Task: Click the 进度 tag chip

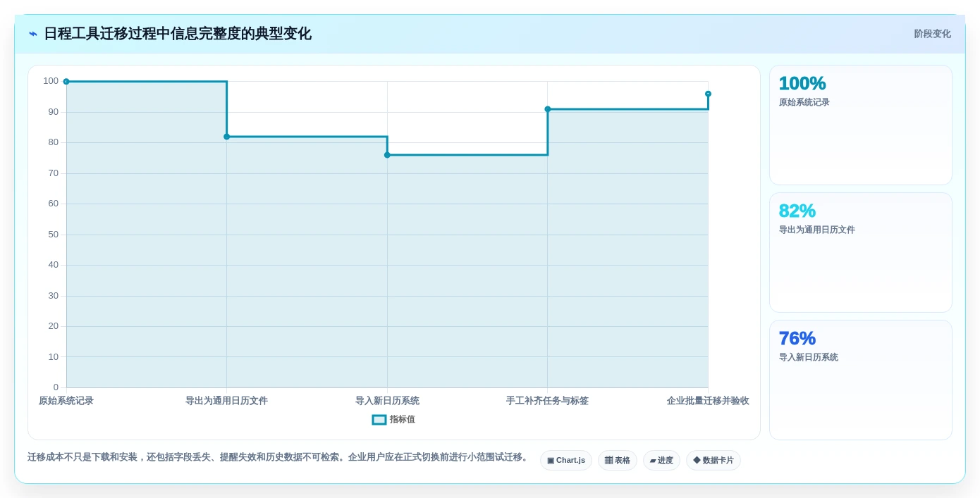Action: (661, 460)
